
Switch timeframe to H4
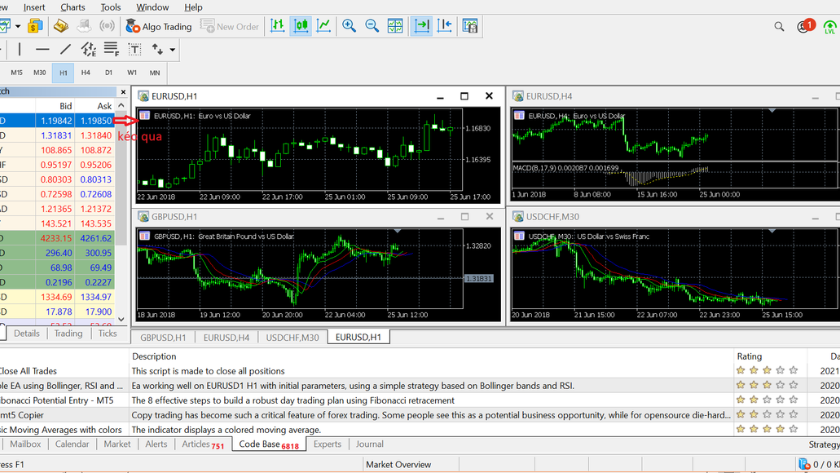click(x=86, y=72)
